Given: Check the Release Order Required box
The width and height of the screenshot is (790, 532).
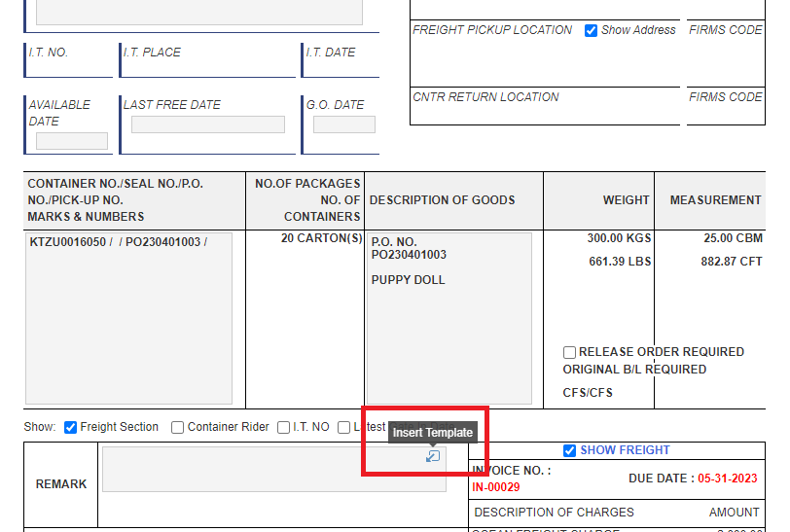Looking at the screenshot, I should 569,352.
